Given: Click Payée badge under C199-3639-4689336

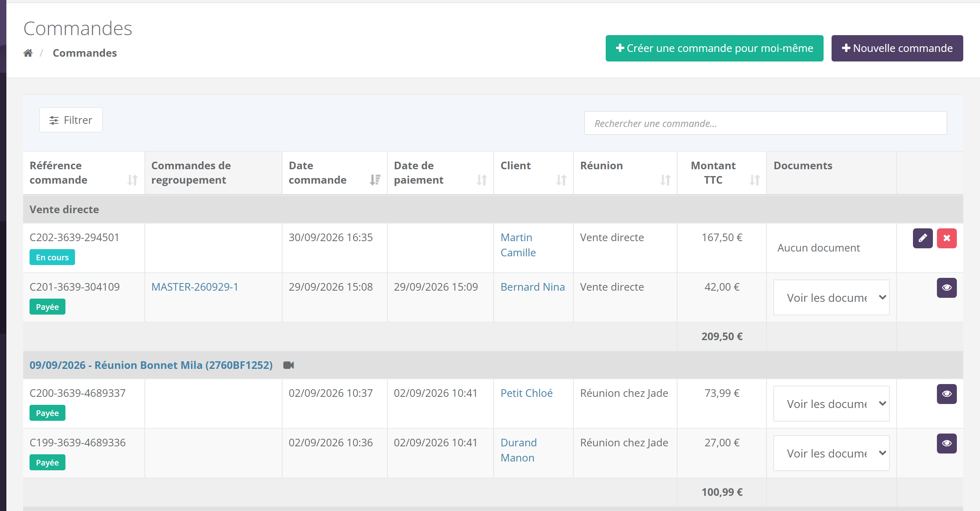Looking at the screenshot, I should (x=47, y=463).
